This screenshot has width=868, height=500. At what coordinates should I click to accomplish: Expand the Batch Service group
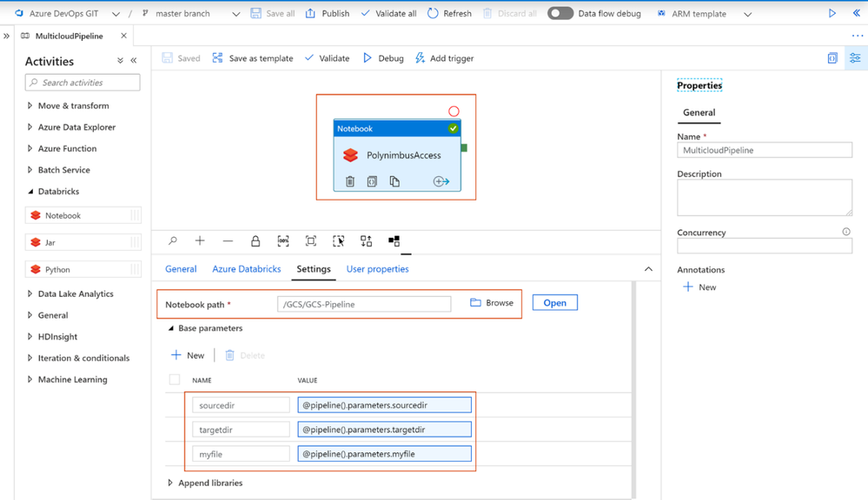coord(30,170)
